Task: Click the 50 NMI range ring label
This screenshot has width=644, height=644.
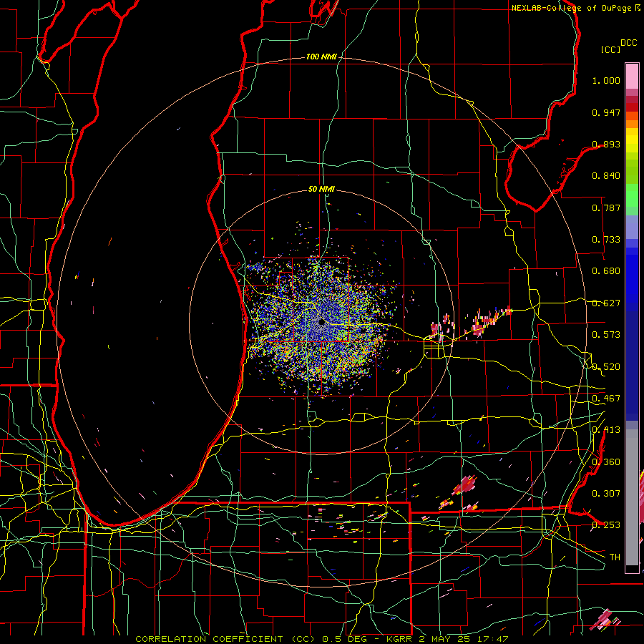Action: point(321,190)
